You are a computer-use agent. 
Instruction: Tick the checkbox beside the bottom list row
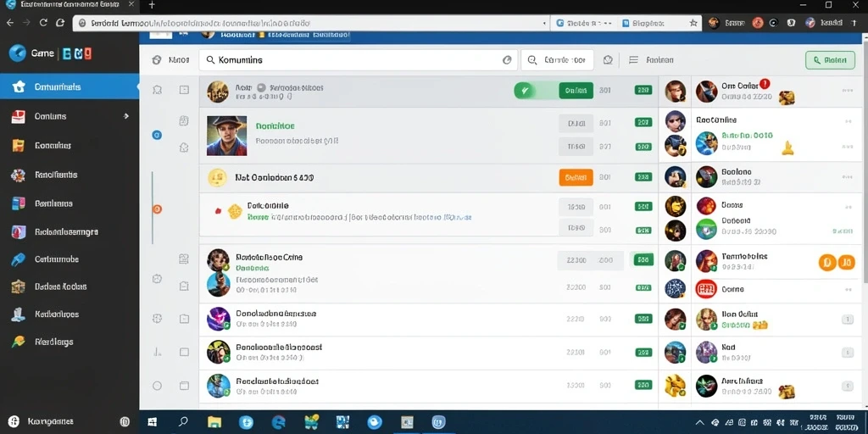click(184, 386)
